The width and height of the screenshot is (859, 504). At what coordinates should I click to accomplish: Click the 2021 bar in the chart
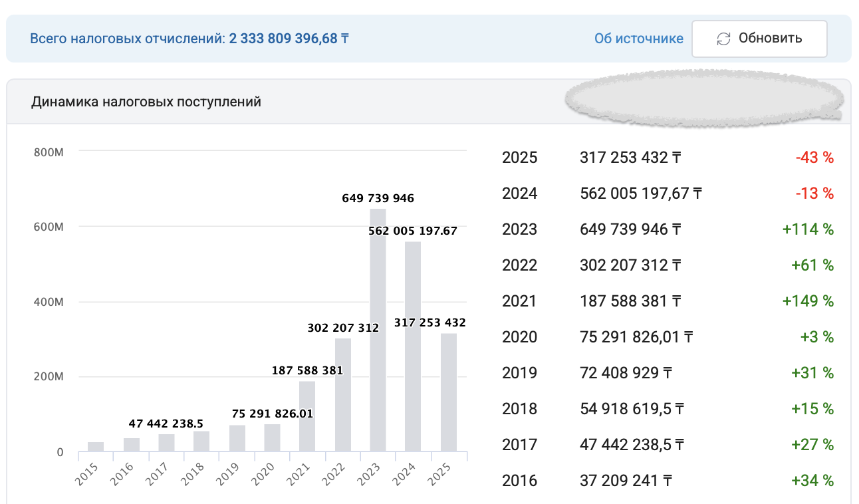tap(307, 417)
